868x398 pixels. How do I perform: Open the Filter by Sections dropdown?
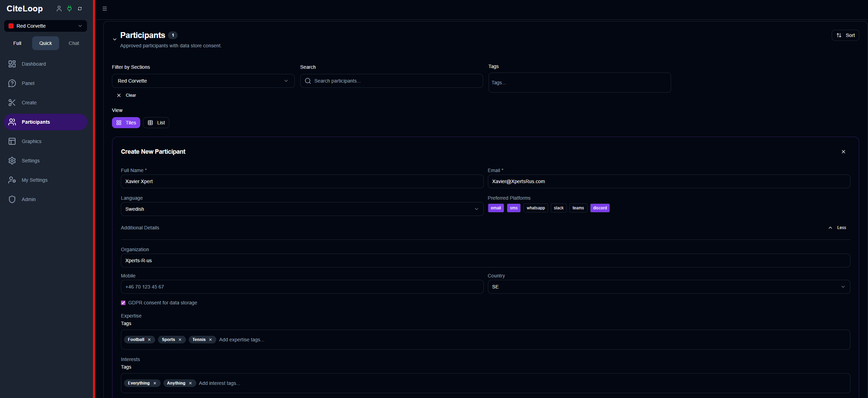(x=203, y=81)
